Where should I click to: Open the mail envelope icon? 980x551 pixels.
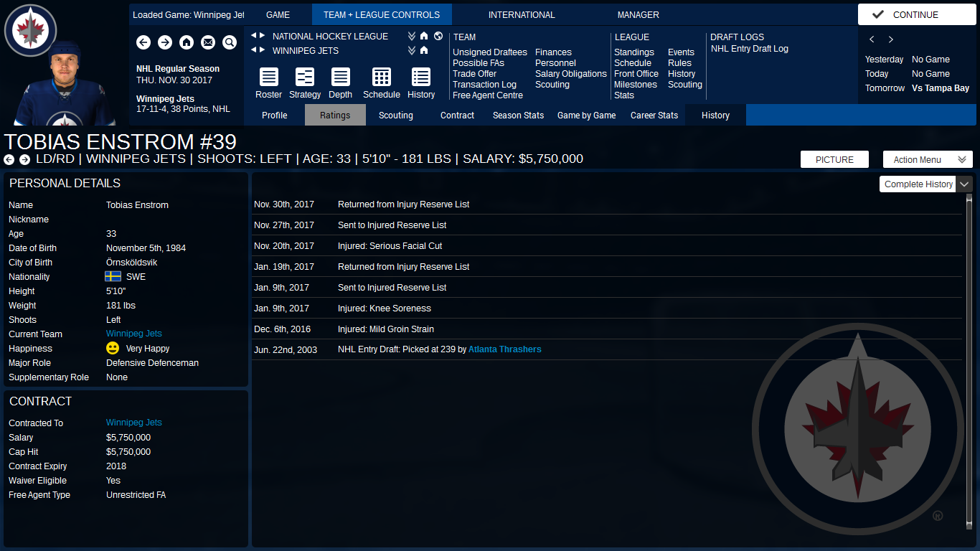tap(208, 43)
